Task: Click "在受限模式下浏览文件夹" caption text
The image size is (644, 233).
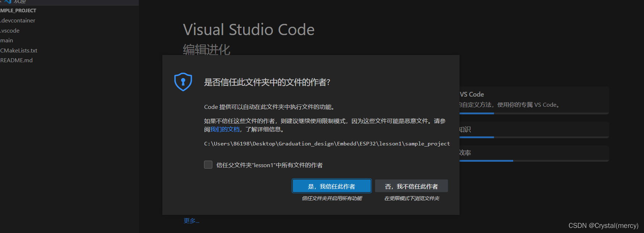Action: 412,198
